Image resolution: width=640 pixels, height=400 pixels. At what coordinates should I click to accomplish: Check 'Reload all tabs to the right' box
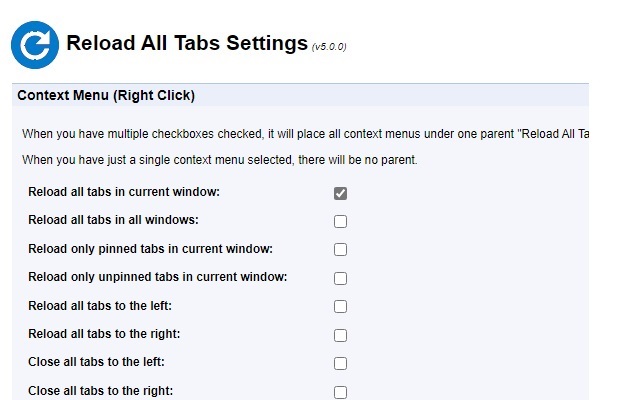(x=340, y=335)
